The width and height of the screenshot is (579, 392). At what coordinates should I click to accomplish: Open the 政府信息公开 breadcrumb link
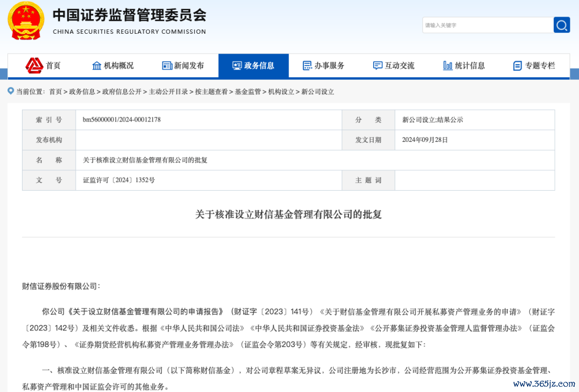pyautogui.click(x=122, y=92)
